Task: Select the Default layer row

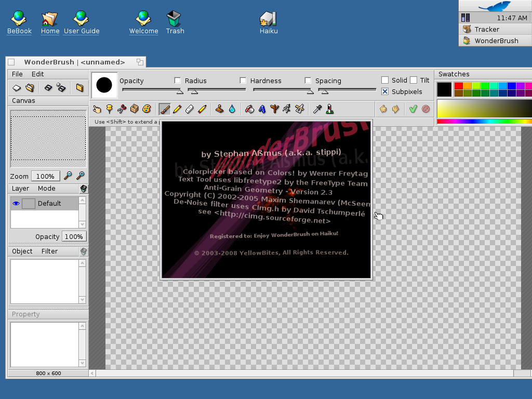Action: (x=45, y=204)
